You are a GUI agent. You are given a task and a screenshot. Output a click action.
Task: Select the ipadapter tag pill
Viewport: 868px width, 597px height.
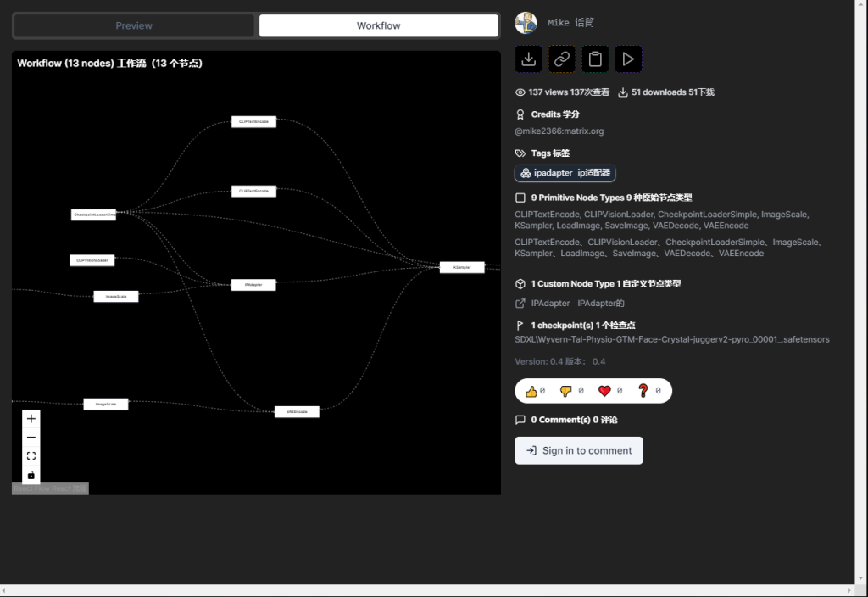click(x=565, y=173)
